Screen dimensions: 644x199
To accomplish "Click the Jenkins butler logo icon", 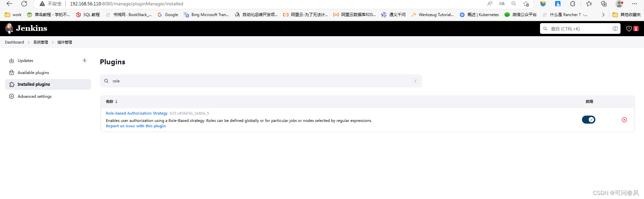I will [x=9, y=28].
